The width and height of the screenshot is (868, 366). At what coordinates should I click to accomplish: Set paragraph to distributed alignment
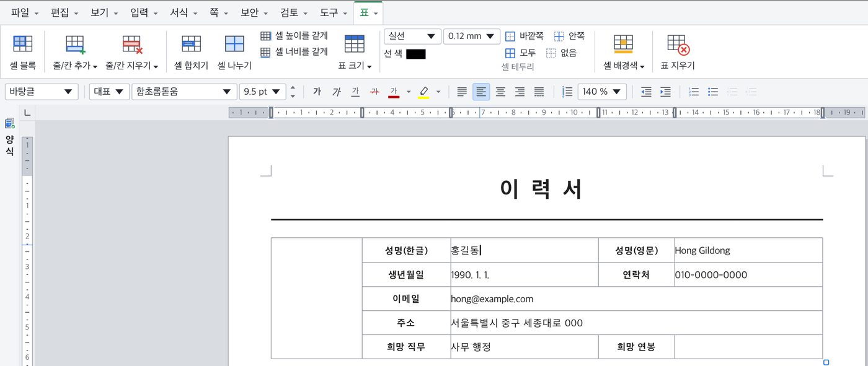click(539, 92)
